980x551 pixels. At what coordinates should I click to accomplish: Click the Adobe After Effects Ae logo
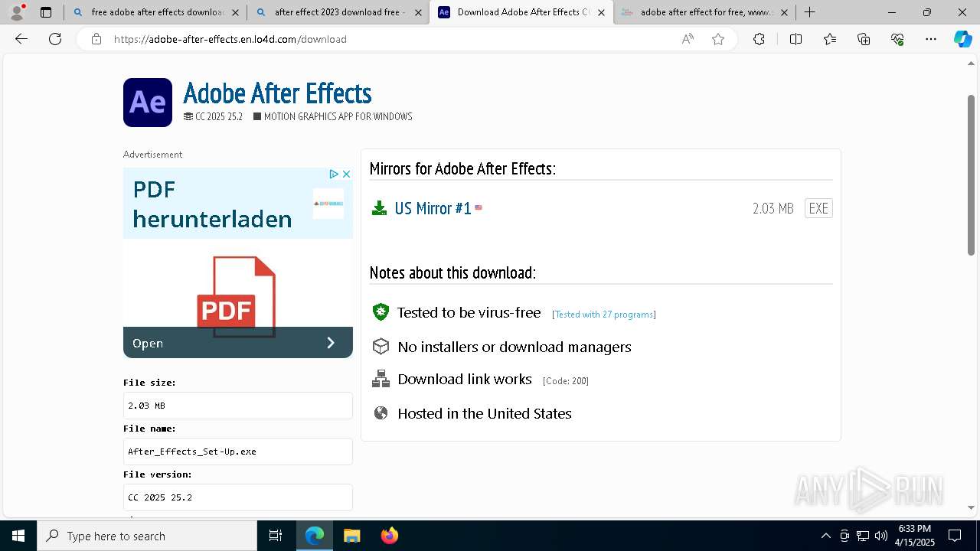pos(148,103)
